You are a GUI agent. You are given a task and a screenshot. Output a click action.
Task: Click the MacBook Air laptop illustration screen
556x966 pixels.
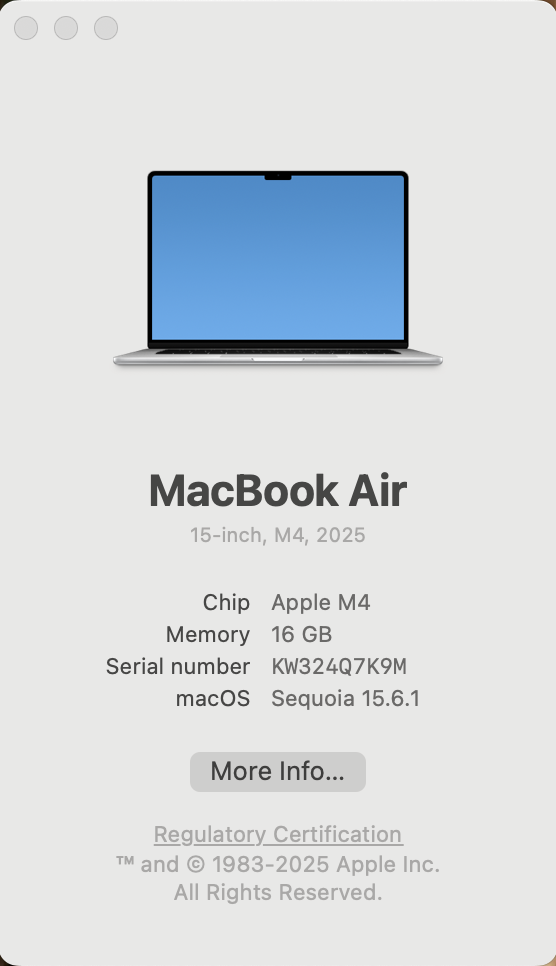coord(277,258)
